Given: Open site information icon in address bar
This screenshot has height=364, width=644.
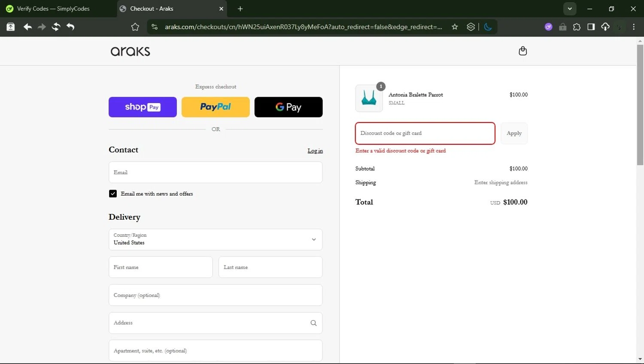Looking at the screenshot, I should point(155,27).
